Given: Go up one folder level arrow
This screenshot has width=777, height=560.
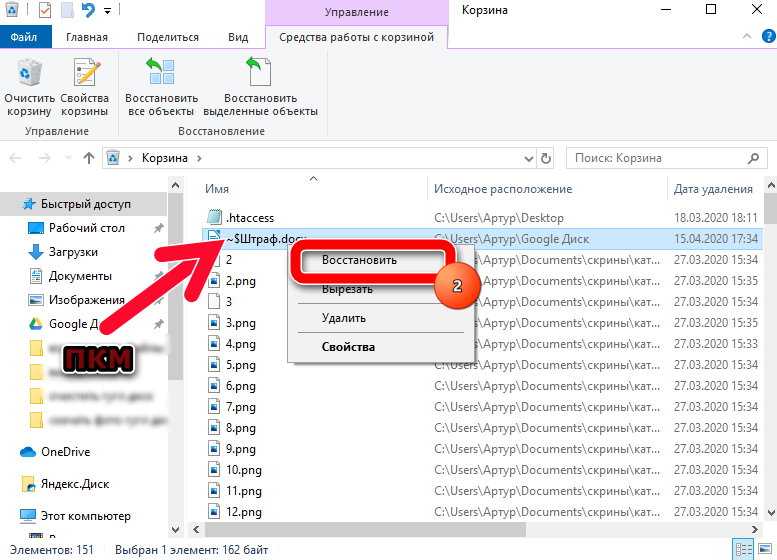Looking at the screenshot, I should pos(89,158).
